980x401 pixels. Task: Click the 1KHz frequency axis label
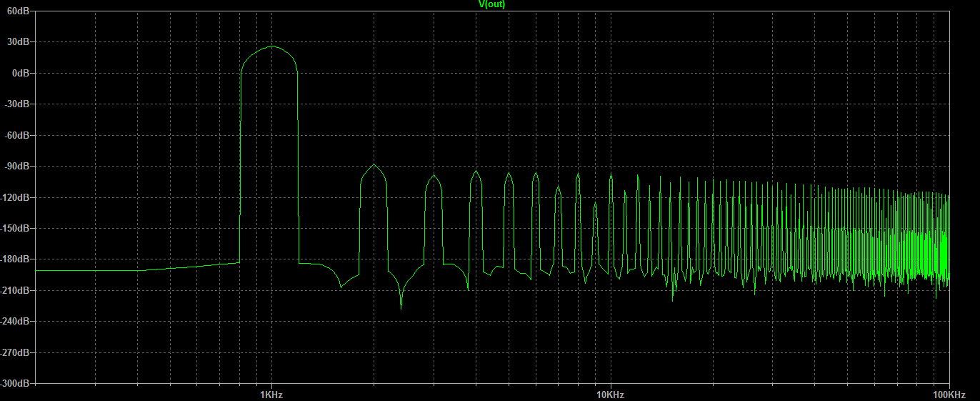[271, 395]
